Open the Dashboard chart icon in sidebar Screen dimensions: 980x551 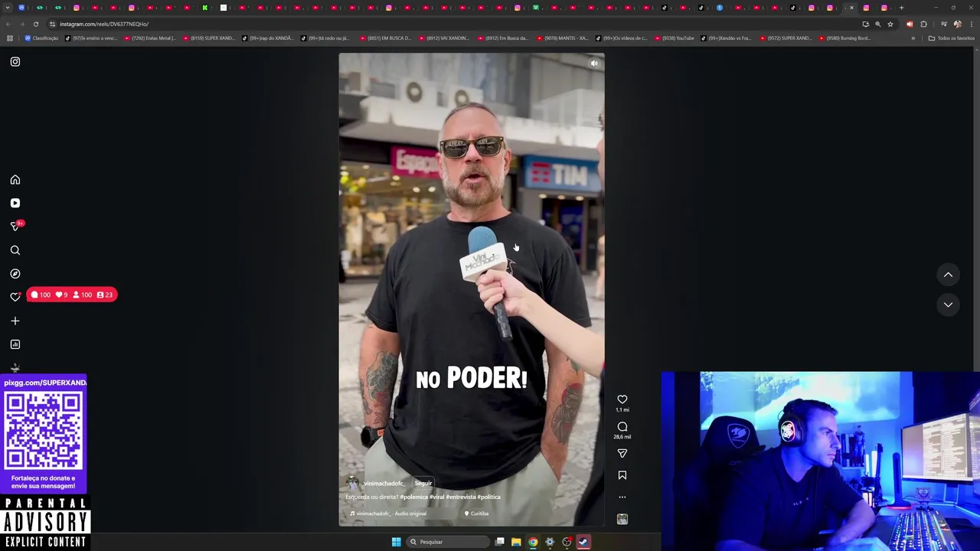tap(15, 344)
